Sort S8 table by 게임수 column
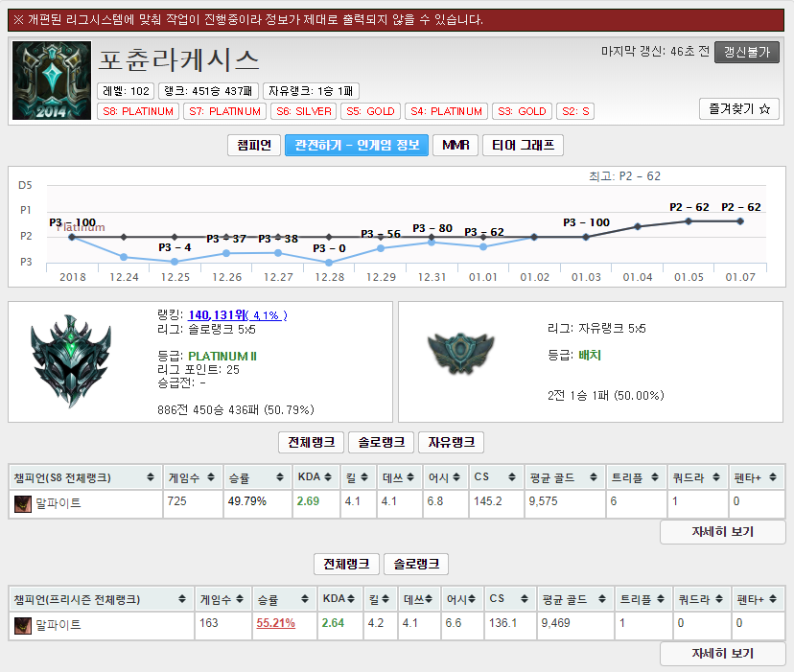The width and height of the screenshot is (794, 672). (x=193, y=477)
